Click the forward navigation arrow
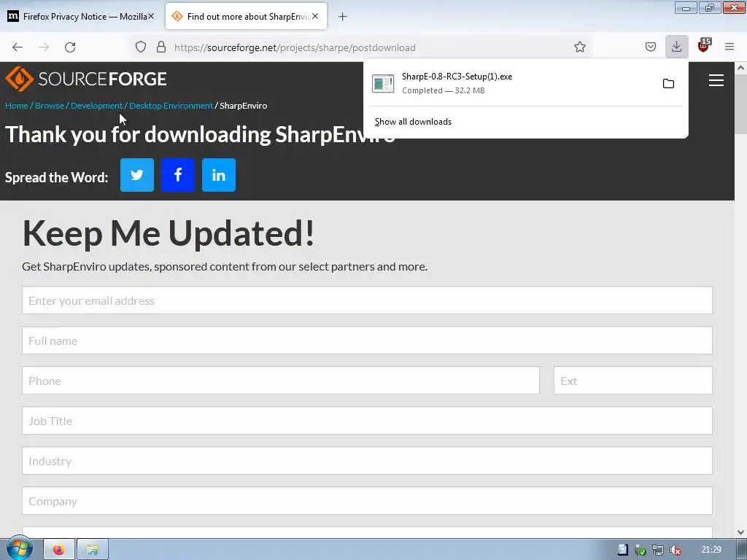The width and height of the screenshot is (747, 560). [x=44, y=47]
